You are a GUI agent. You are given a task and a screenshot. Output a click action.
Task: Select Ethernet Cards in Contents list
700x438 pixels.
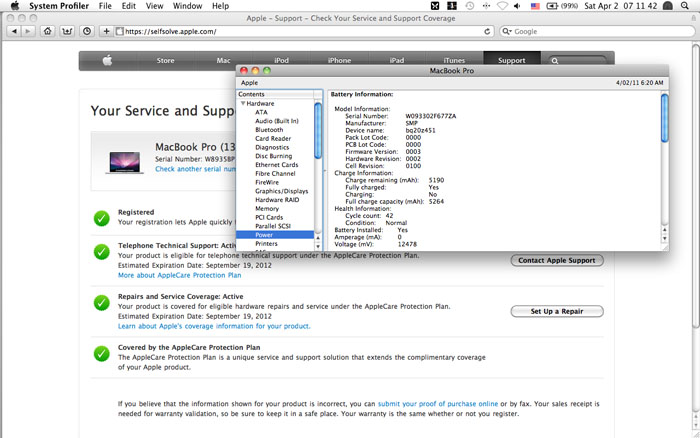[277, 165]
